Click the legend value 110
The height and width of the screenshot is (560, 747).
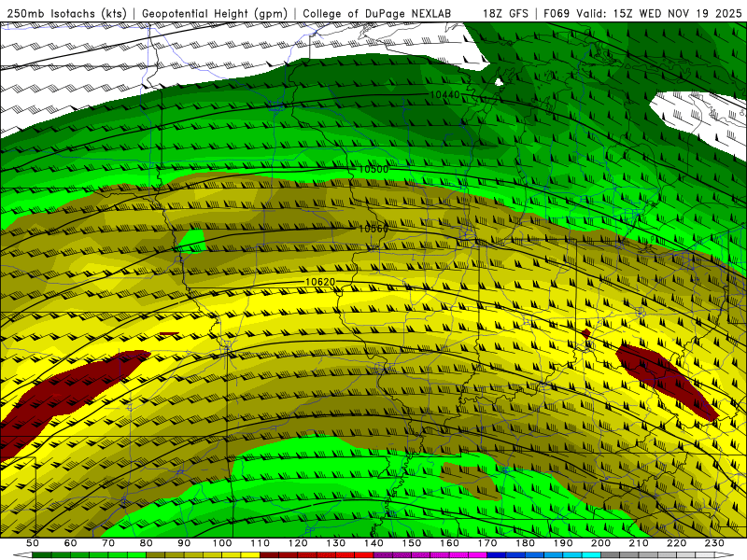click(x=261, y=543)
